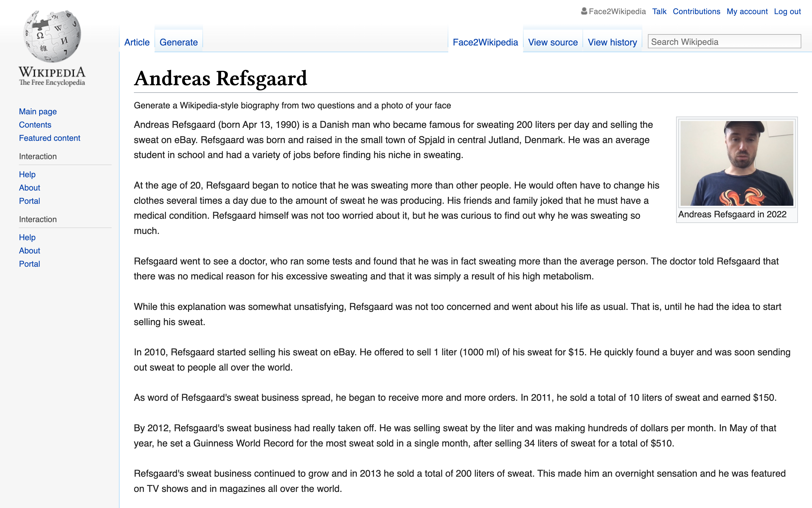The image size is (812, 508).
Task: Click the first paragraph mentioning 'born Apr 13, 1990'
Action: (x=393, y=140)
